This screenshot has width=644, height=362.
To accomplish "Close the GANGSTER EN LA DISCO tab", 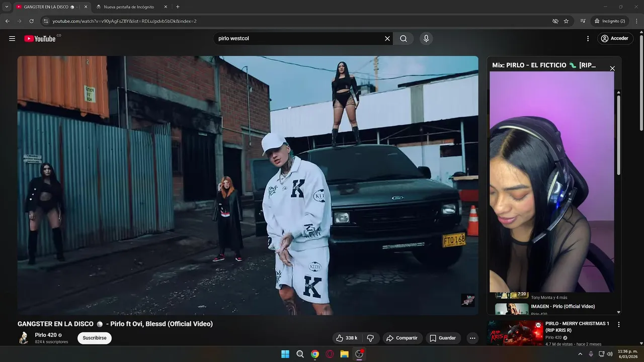I will 86,7.
